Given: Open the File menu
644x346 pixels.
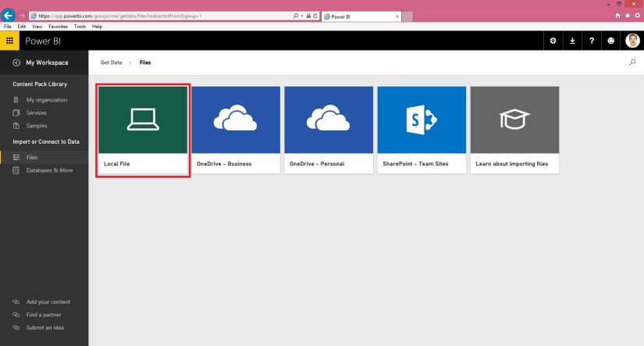Looking at the screenshot, I should (7, 27).
